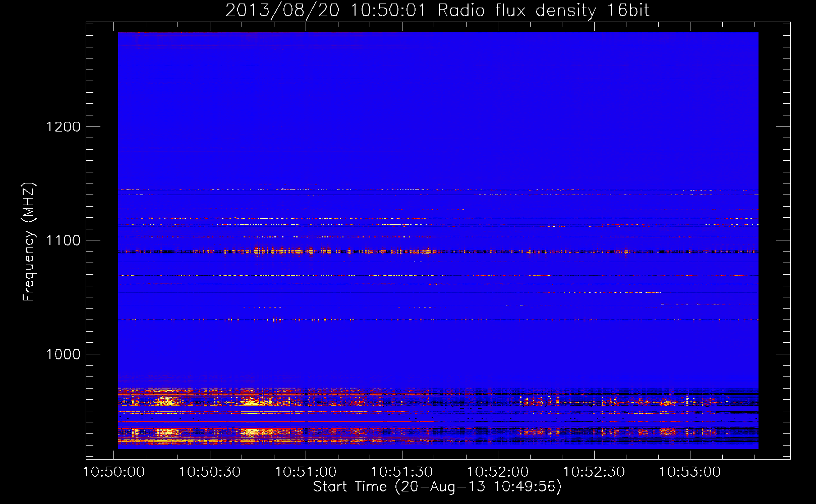The image size is (816, 504).
Task: Select the 10:52:30 time axis label
Action: pos(594,472)
